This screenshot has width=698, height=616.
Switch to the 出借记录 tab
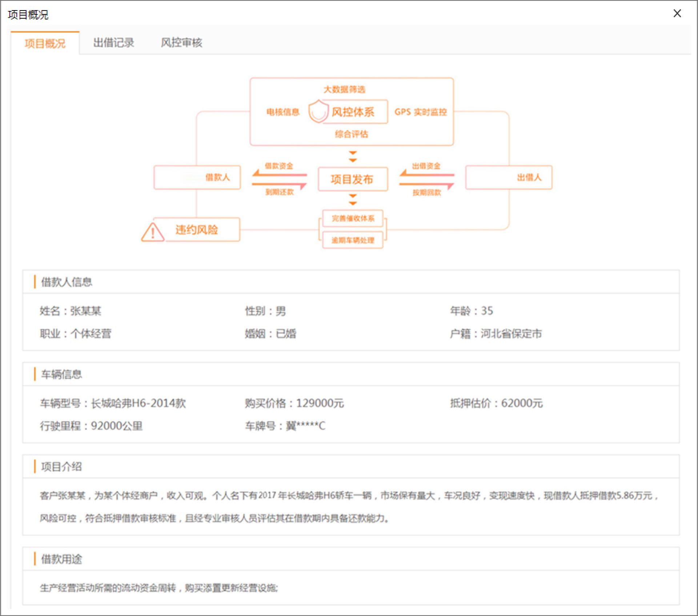[x=113, y=43]
